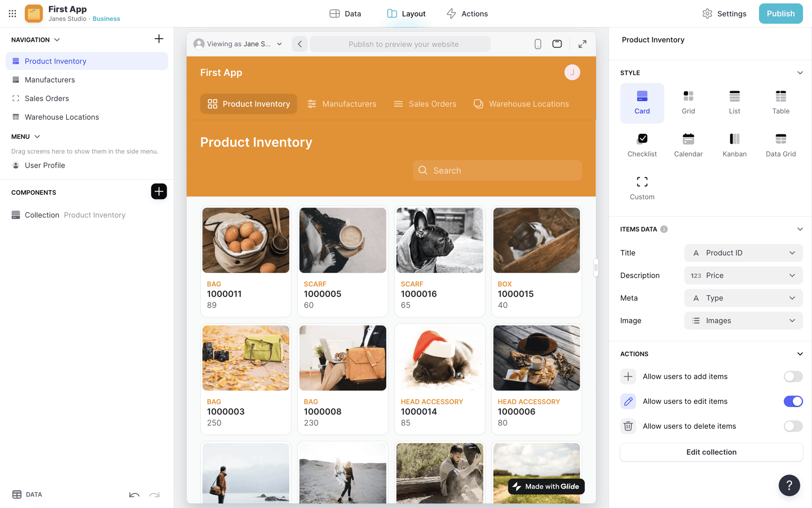Collapse the ACTIONS section
812x508 pixels.
click(x=800, y=354)
